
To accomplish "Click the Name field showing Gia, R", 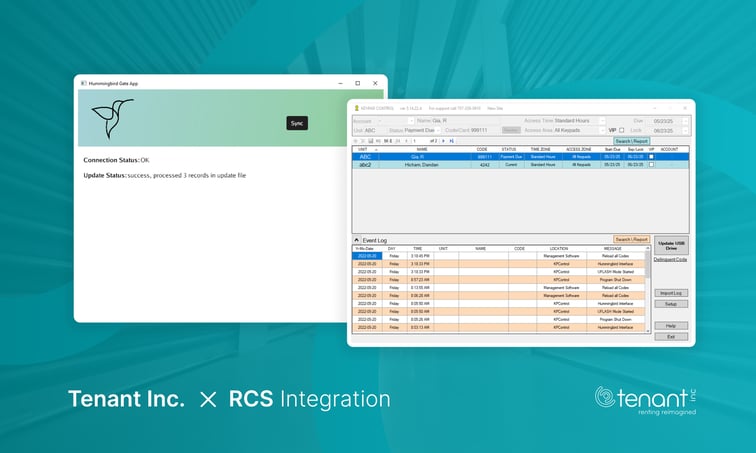I will 465,120.
